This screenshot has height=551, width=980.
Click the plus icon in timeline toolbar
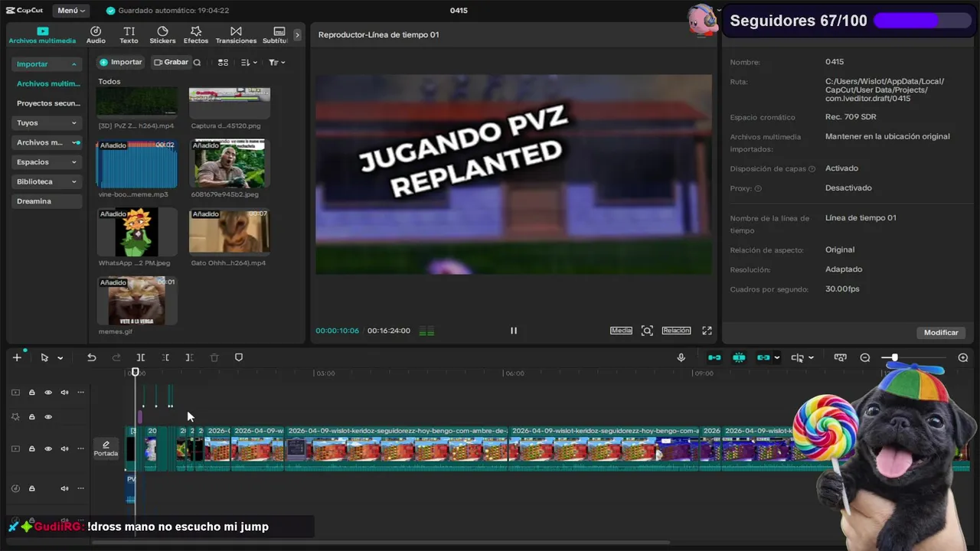[x=17, y=357]
